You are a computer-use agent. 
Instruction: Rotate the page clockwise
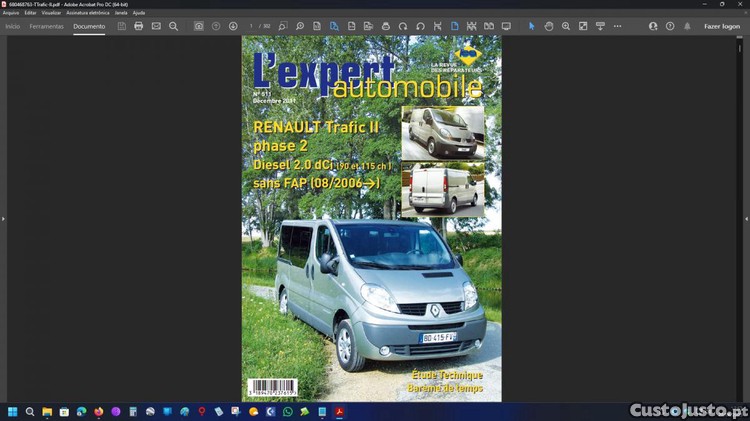403,26
